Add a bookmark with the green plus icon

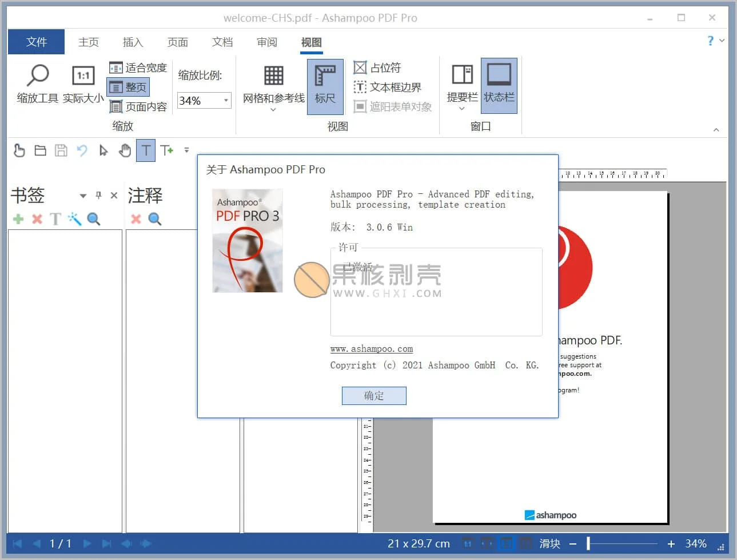click(18, 219)
